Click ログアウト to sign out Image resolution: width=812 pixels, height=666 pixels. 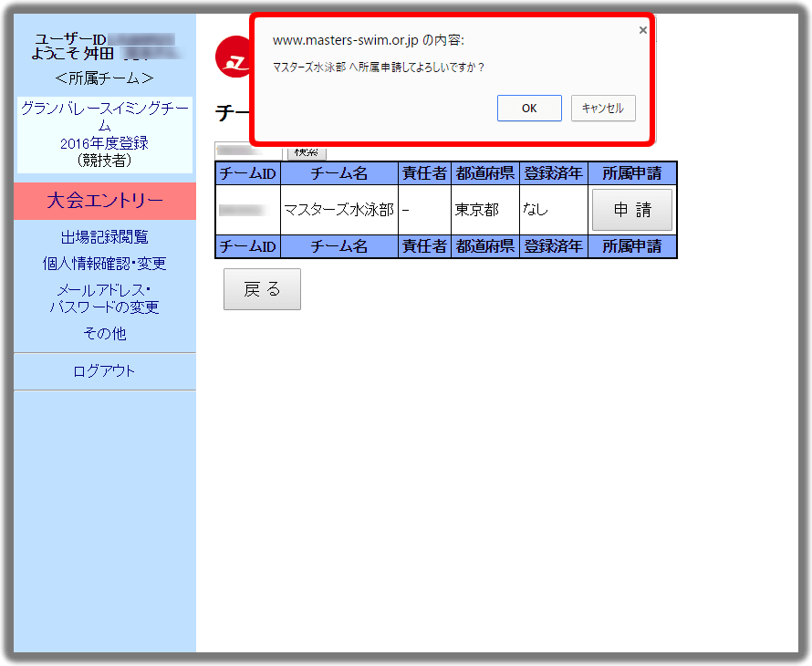click(x=105, y=371)
